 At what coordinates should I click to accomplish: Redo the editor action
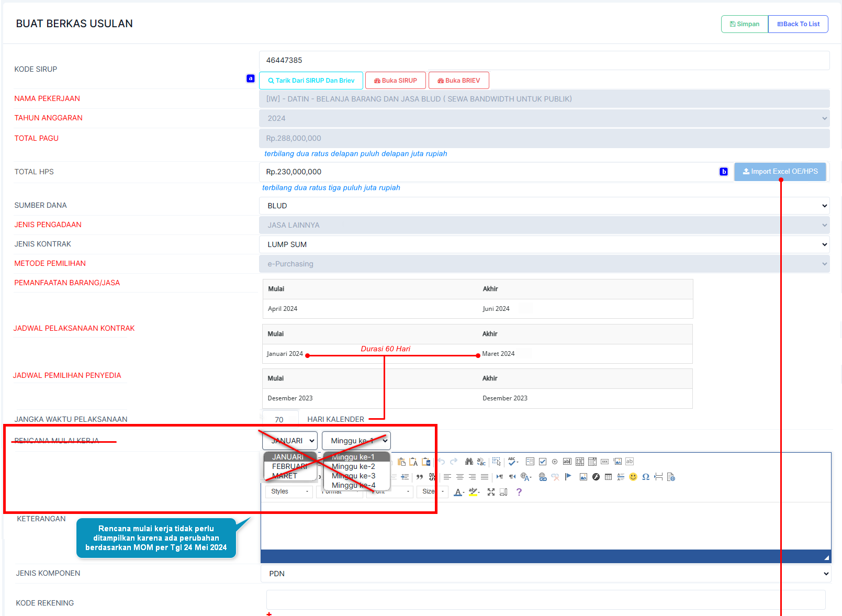point(454,462)
